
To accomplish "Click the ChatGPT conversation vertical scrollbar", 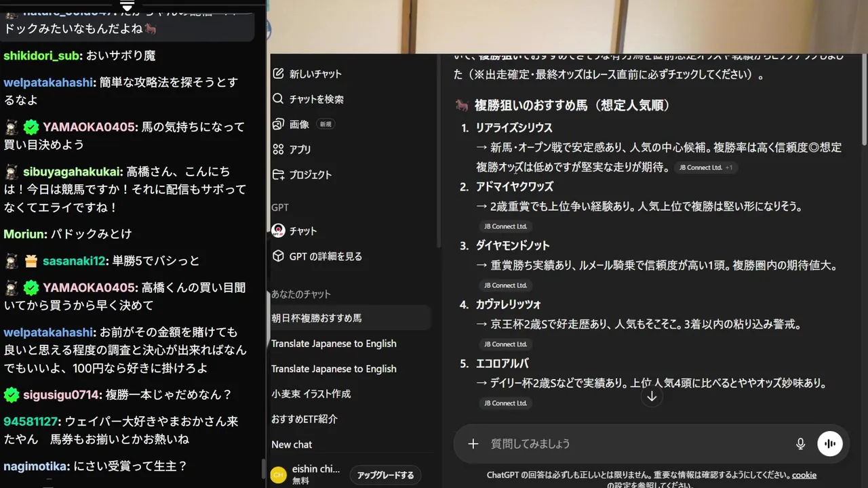I will 864,102.
